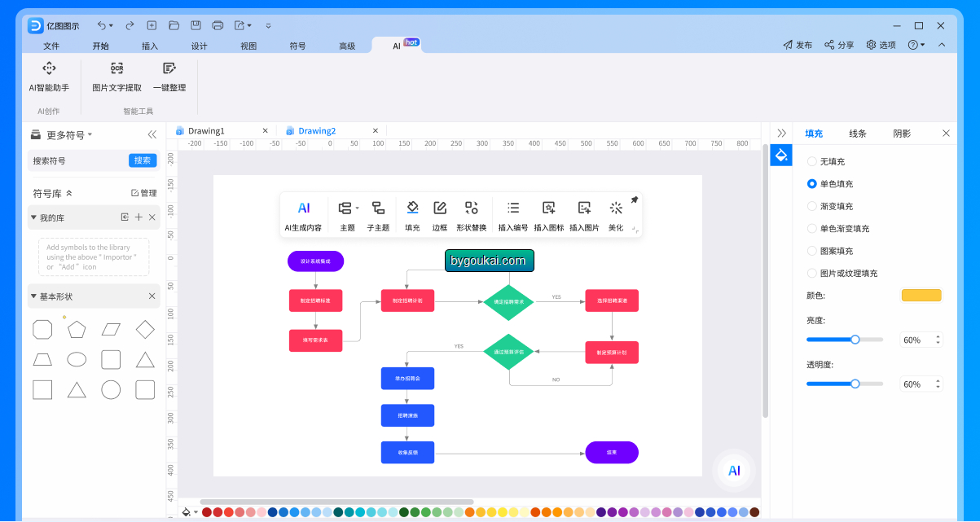Screen dimensions: 980x522
Task: Click the Undo arrow icon in title bar
Action: click(x=101, y=25)
